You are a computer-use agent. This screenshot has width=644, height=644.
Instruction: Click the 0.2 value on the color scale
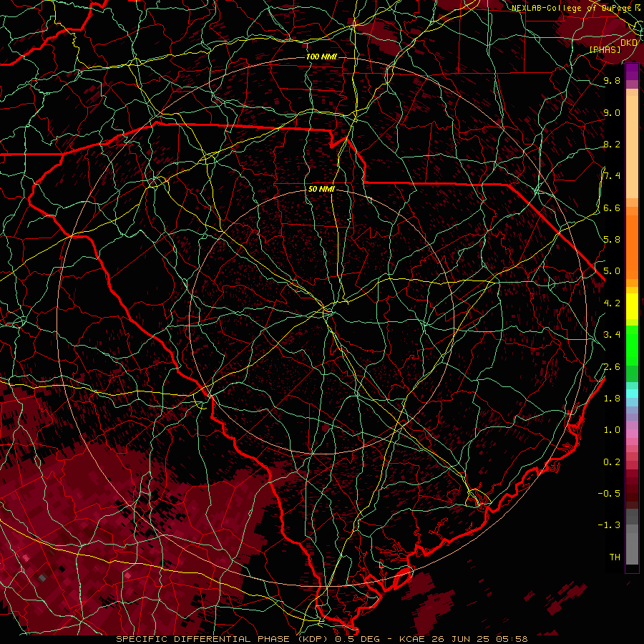612,462
